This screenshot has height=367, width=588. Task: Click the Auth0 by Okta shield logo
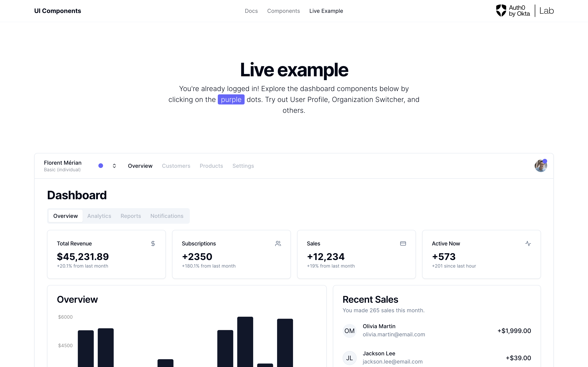[501, 11]
